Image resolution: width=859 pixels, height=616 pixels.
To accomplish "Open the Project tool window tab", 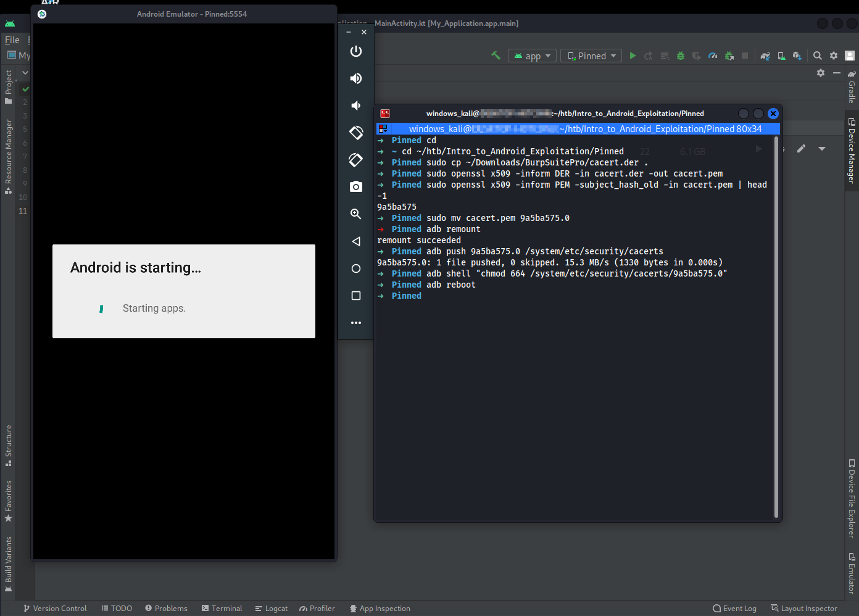I will pos(9,86).
